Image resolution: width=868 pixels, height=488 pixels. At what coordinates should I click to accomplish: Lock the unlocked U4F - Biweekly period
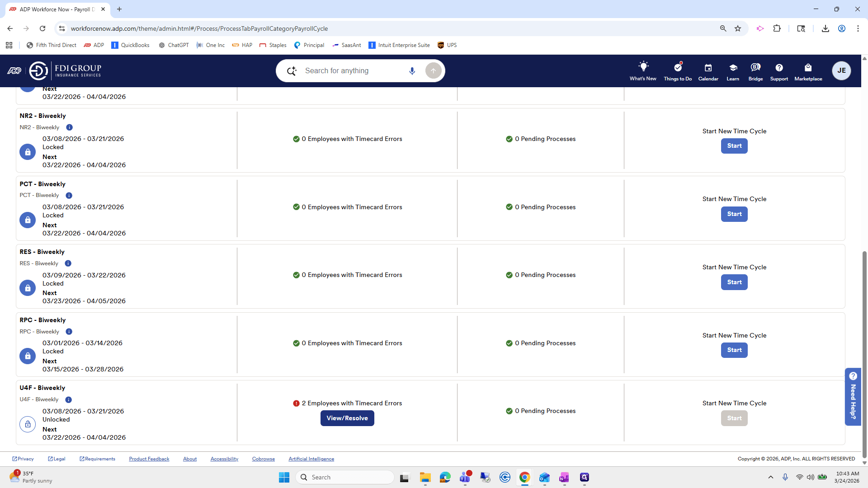click(28, 424)
